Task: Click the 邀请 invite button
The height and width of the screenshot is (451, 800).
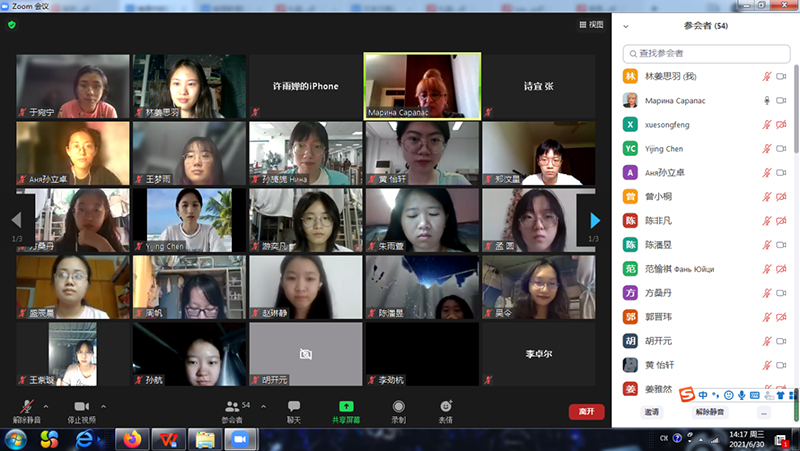Action: coord(652,412)
